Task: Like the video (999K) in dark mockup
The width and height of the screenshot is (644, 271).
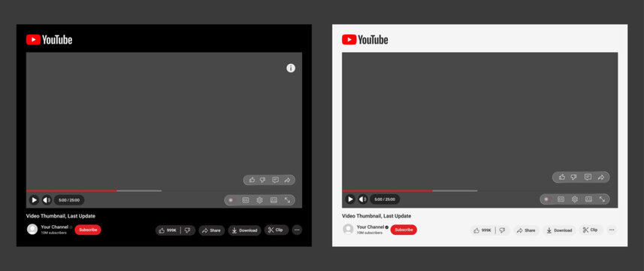Action: (x=168, y=230)
